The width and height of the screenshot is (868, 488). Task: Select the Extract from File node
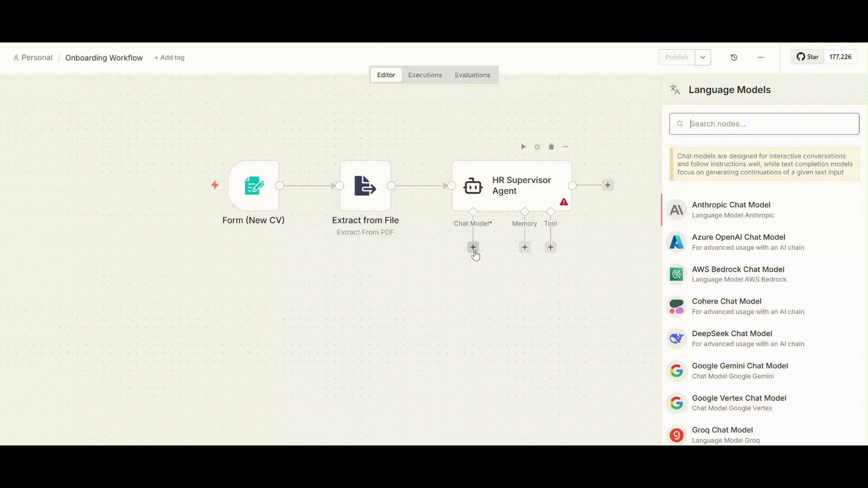[x=365, y=186]
